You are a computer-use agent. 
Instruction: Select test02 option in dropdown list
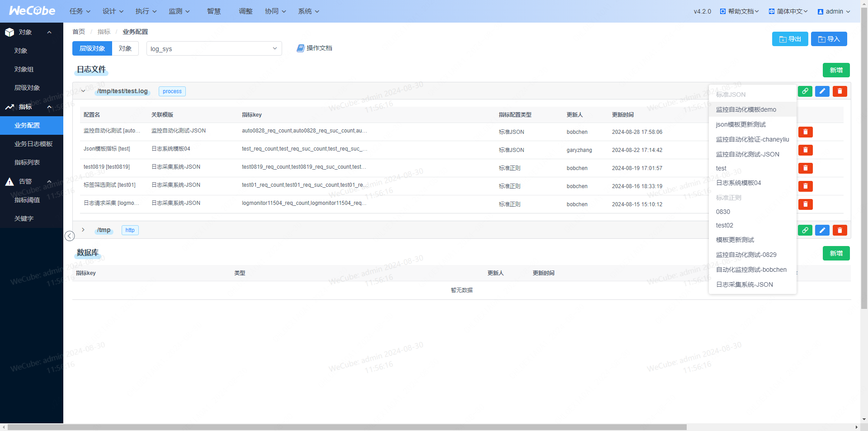753,225
